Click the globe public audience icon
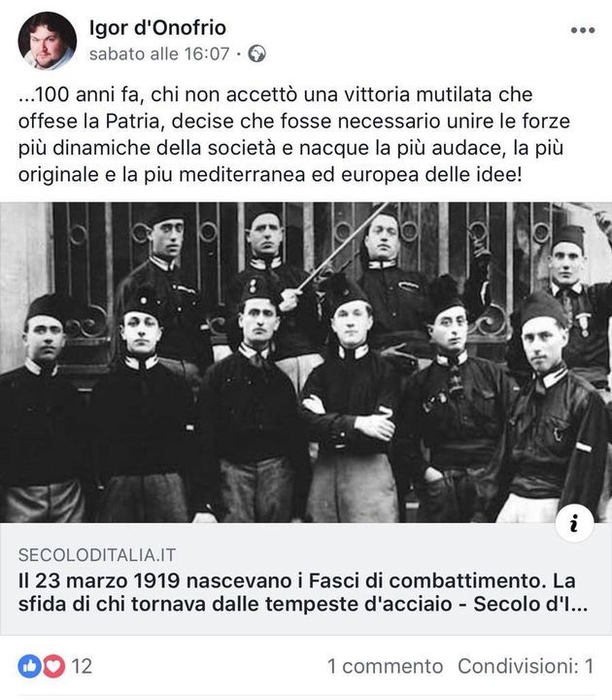Screen dimensions: 612x700 click(256, 54)
